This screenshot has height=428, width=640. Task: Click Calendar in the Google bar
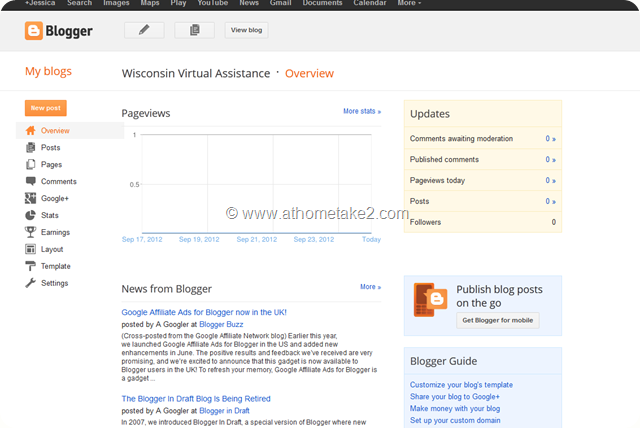click(369, 3)
